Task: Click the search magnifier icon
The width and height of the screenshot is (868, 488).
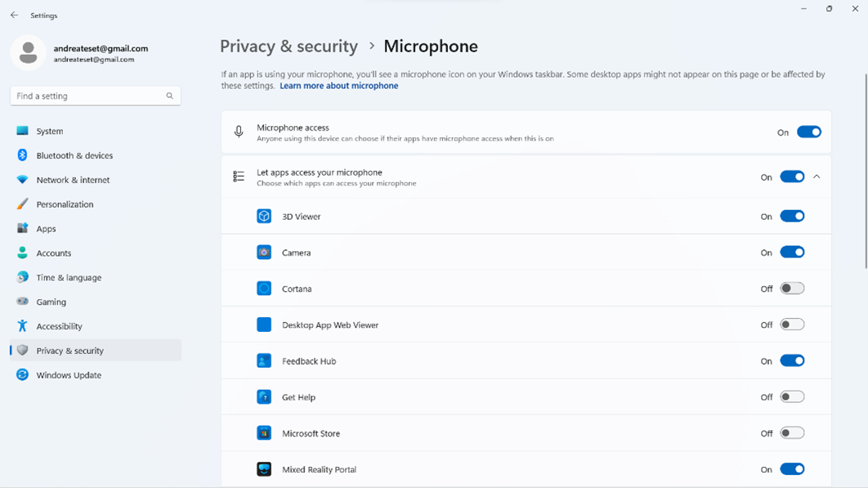Action: point(170,96)
